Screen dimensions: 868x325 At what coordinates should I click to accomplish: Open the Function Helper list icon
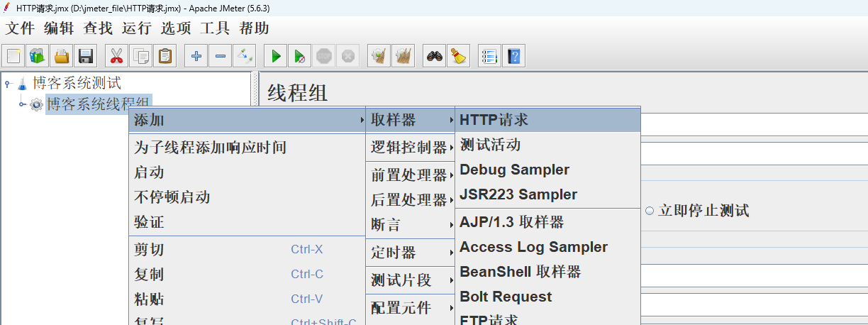[489, 55]
